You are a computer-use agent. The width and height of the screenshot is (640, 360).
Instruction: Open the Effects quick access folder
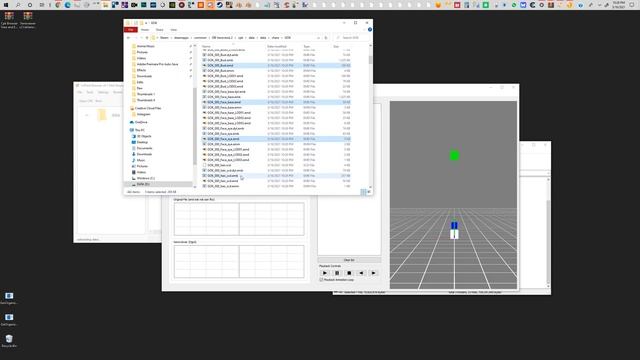[x=141, y=70]
